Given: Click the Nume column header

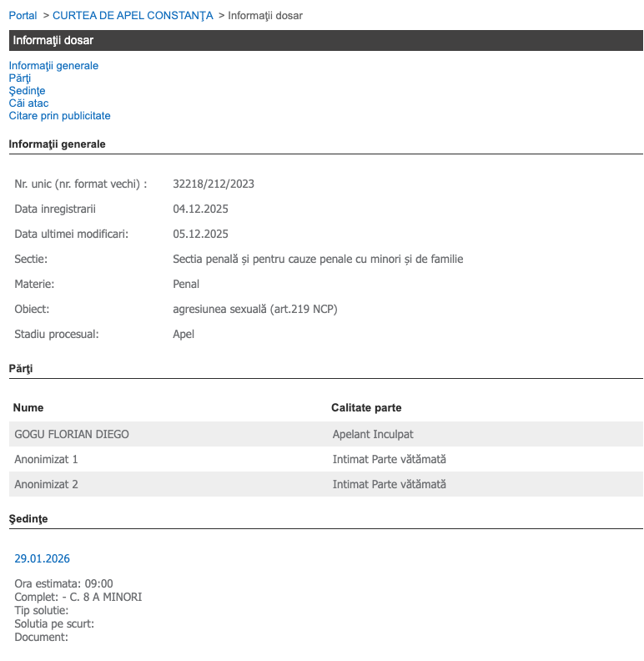Looking at the screenshot, I should (29, 407).
